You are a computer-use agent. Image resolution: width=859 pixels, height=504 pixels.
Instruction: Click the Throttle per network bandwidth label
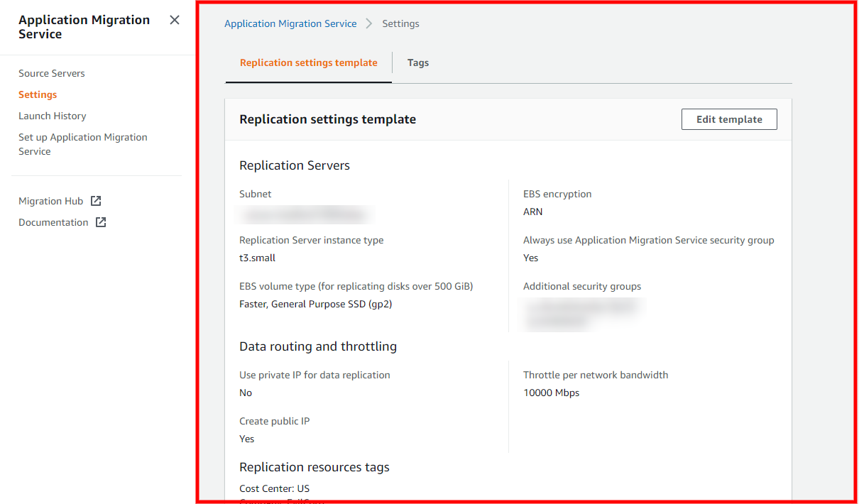pos(596,375)
